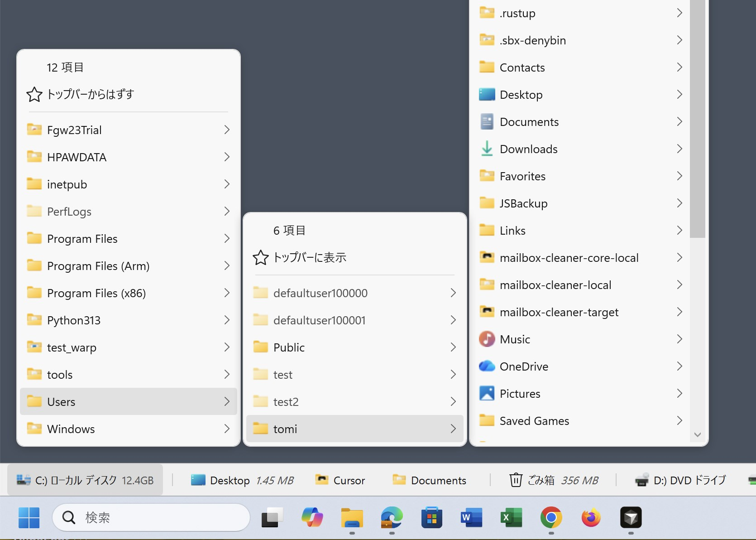Screen dimensions: 756x540
Task: Open Word from the taskbar
Action: (x=472, y=517)
